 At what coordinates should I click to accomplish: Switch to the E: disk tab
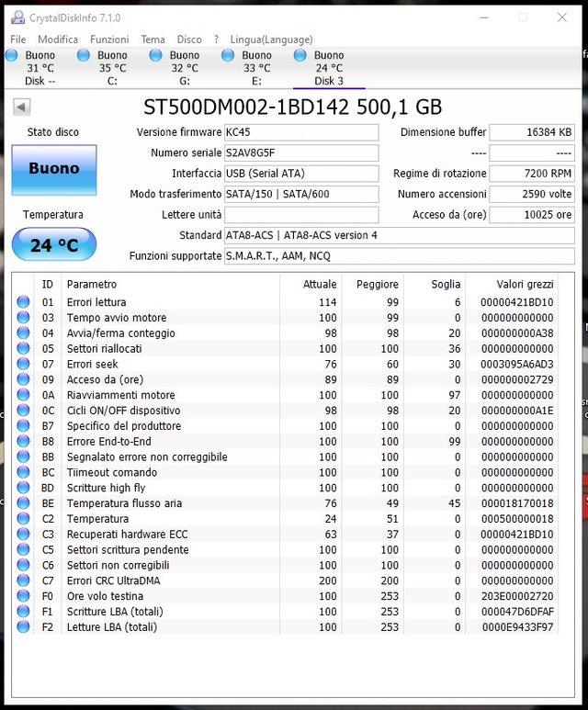pyautogui.click(x=256, y=68)
